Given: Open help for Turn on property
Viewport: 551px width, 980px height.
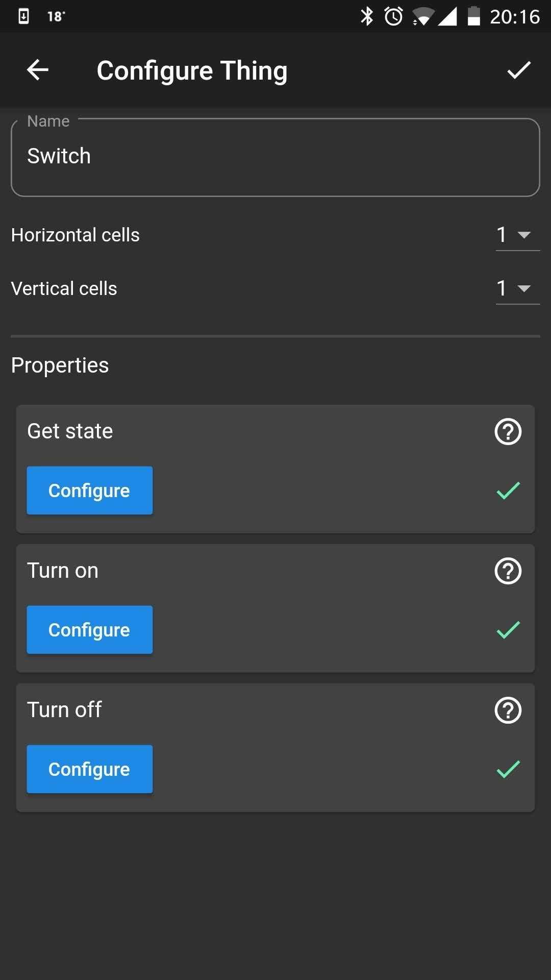Looking at the screenshot, I should tap(508, 571).
